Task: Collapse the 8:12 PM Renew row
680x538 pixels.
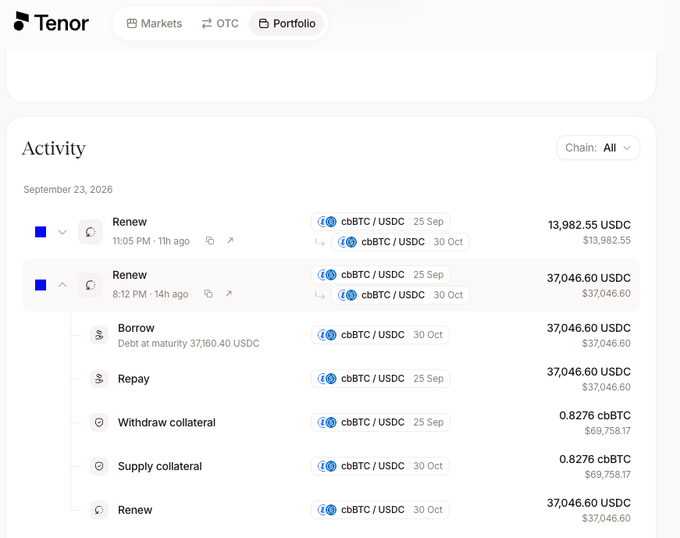Action: [62, 285]
